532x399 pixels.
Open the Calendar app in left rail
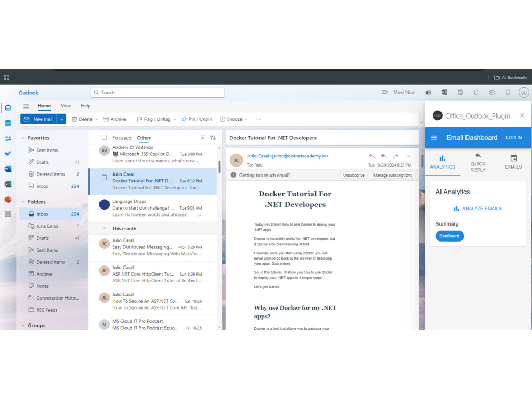point(8,123)
